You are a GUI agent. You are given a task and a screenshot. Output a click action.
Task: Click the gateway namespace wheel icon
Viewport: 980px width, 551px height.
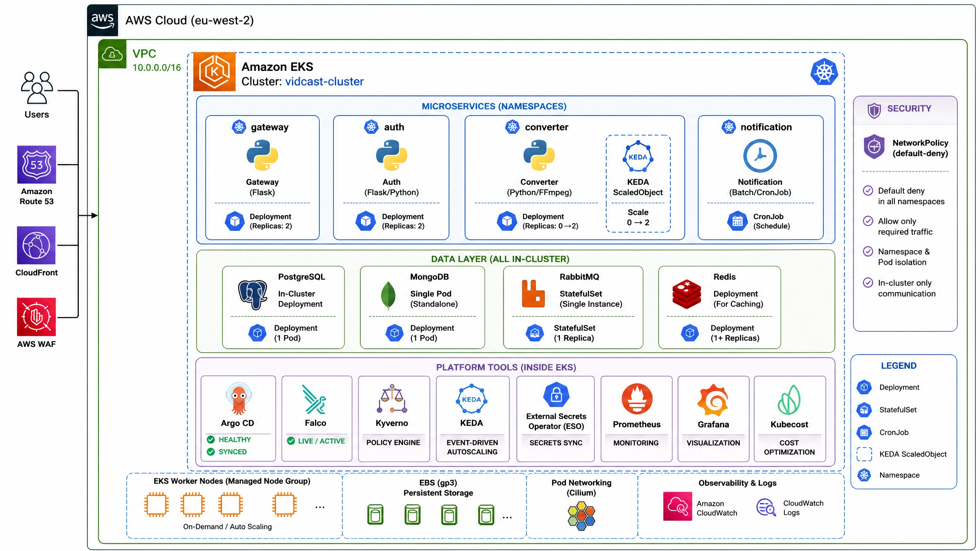point(239,127)
